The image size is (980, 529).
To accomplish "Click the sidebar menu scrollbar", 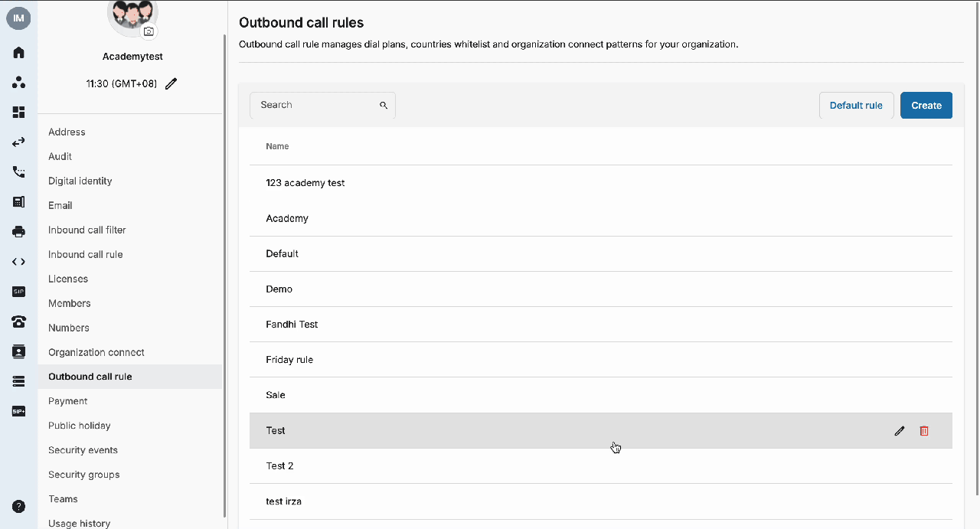I will click(x=224, y=276).
